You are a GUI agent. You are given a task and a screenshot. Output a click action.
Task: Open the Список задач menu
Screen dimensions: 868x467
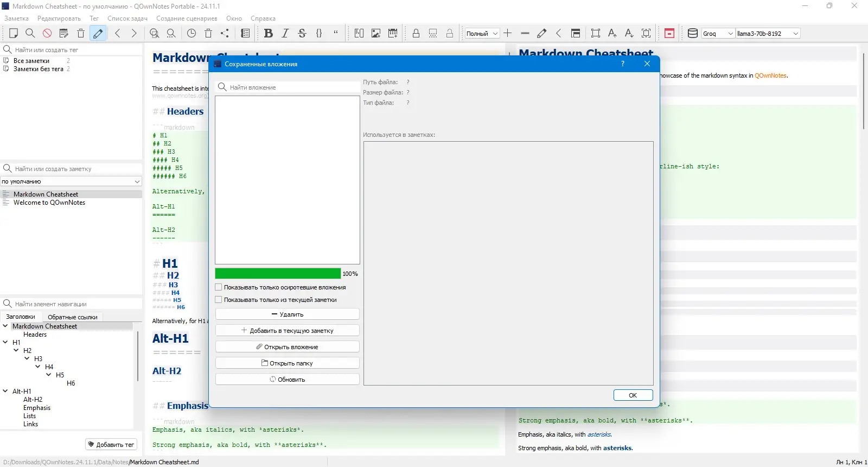(127, 18)
